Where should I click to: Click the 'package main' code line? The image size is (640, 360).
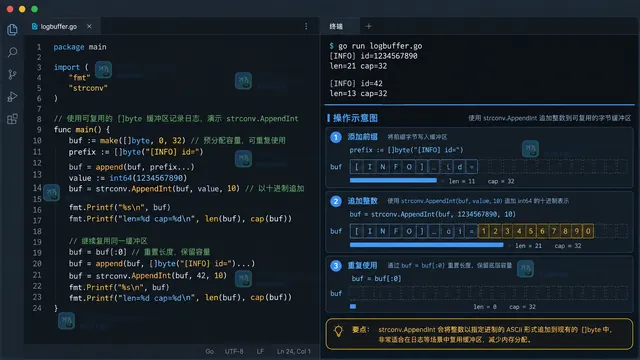pos(80,47)
